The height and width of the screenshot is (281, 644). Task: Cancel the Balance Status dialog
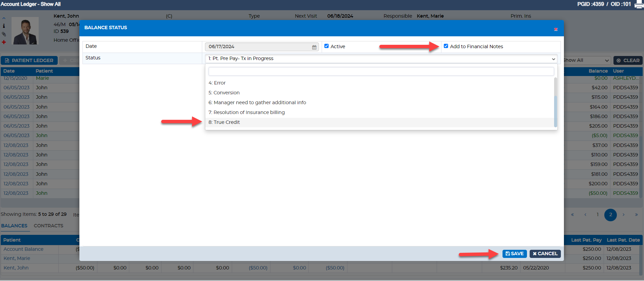point(545,254)
